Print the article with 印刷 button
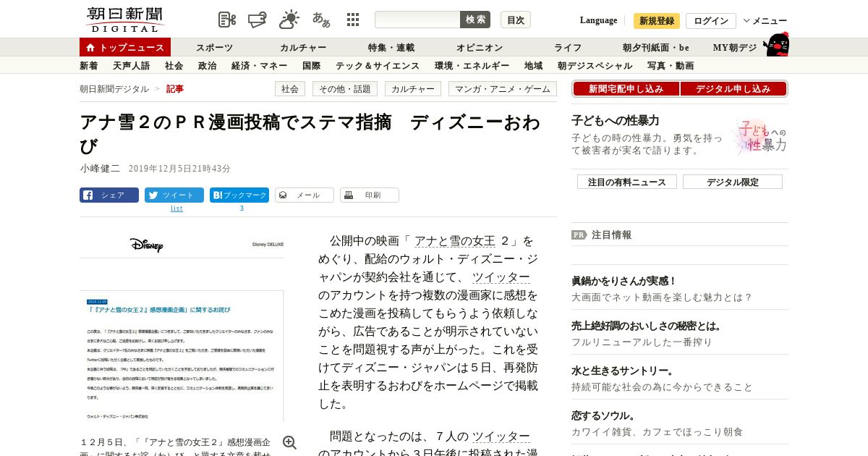The image size is (868, 456). pyautogui.click(x=370, y=195)
